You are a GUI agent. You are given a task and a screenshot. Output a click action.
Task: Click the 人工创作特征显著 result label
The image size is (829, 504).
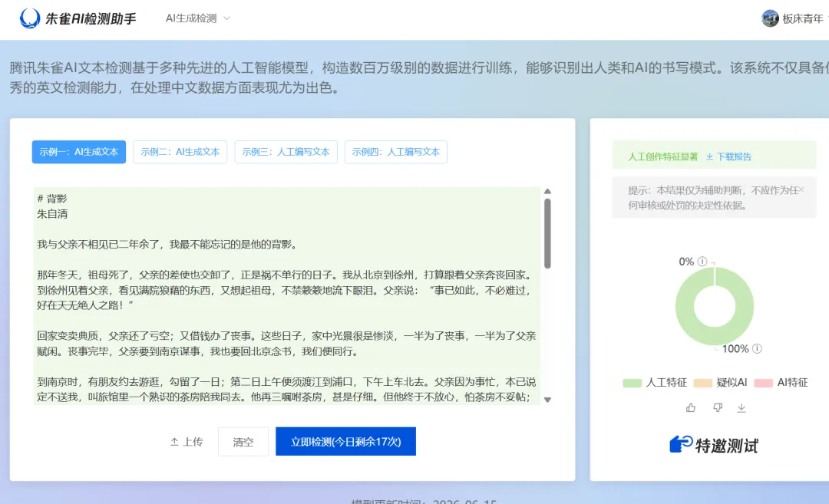[663, 157]
